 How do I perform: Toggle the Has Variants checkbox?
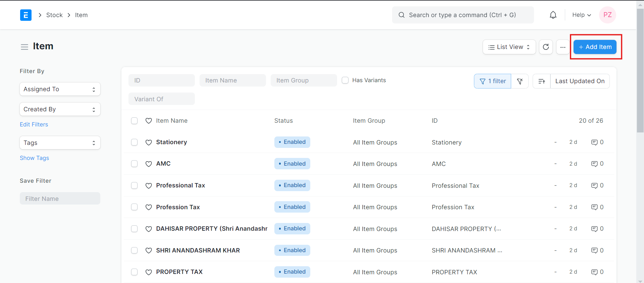click(345, 80)
